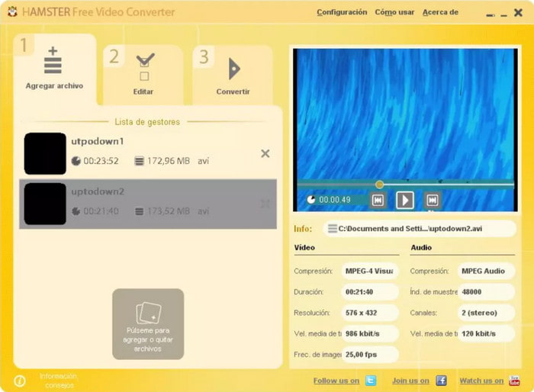Click the preview seek slider handle

click(x=380, y=185)
